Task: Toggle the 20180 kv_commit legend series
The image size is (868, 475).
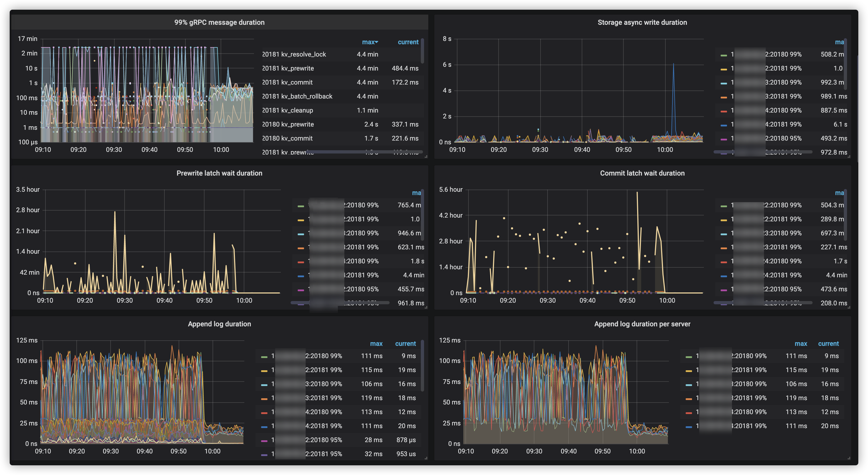Action: tap(287, 138)
